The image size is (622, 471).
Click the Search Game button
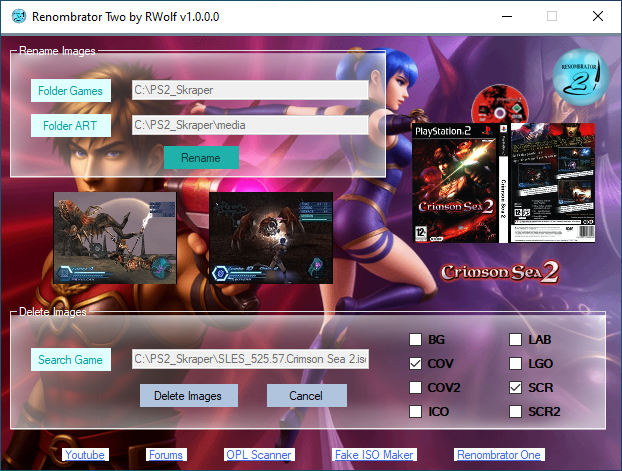pos(71,359)
